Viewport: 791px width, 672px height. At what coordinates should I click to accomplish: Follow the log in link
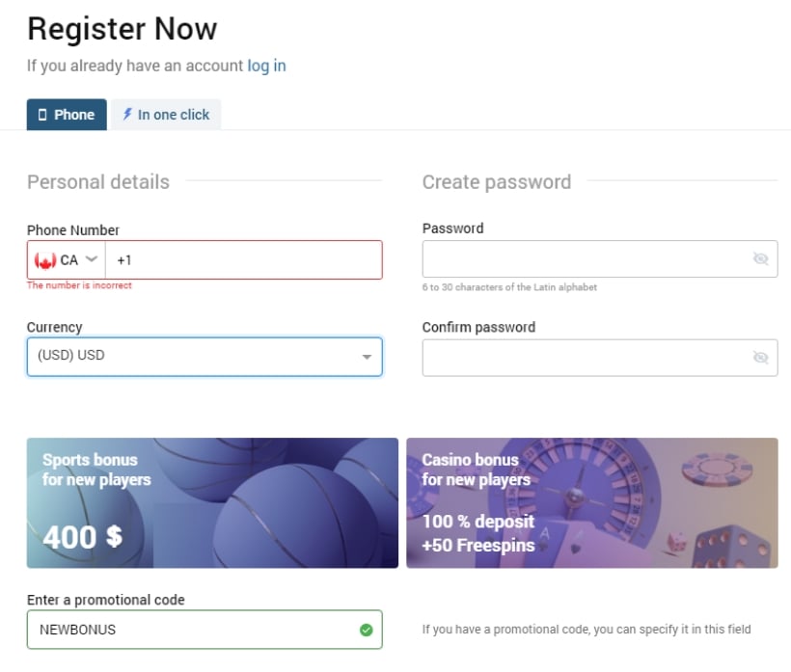[266, 66]
